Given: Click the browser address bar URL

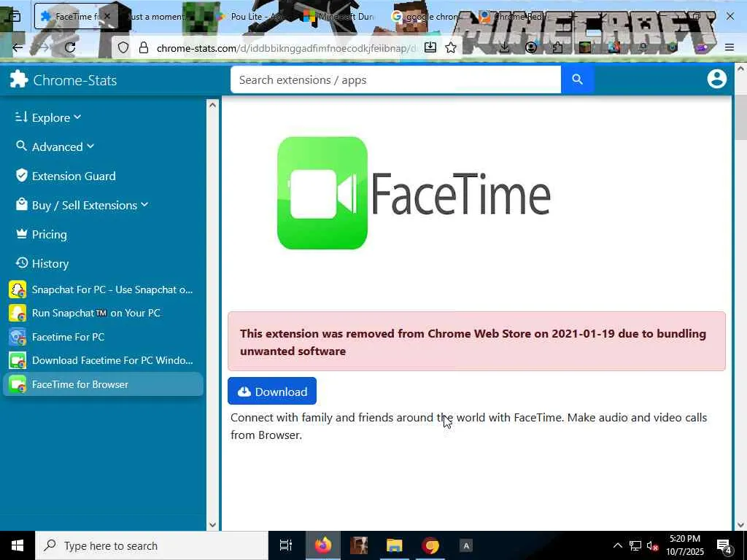Looking at the screenshot, I should point(286,48).
